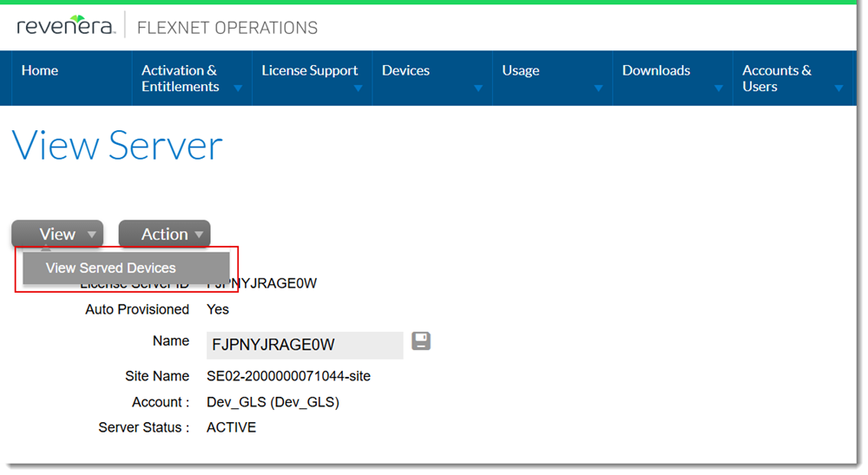Screen dimensions: 868x475
Task: Click the SE02-2000000071044-site site name value
Action: (x=288, y=376)
